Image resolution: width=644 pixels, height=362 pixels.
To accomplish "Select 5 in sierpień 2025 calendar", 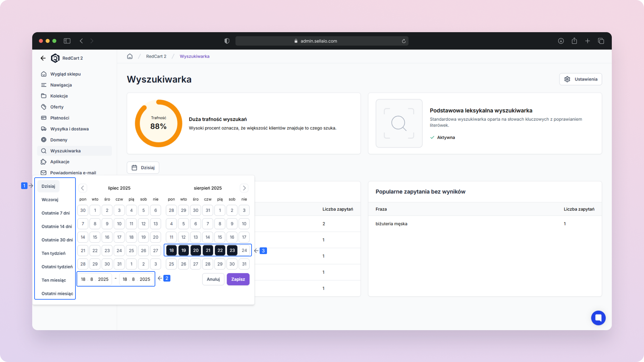I will [x=183, y=224].
